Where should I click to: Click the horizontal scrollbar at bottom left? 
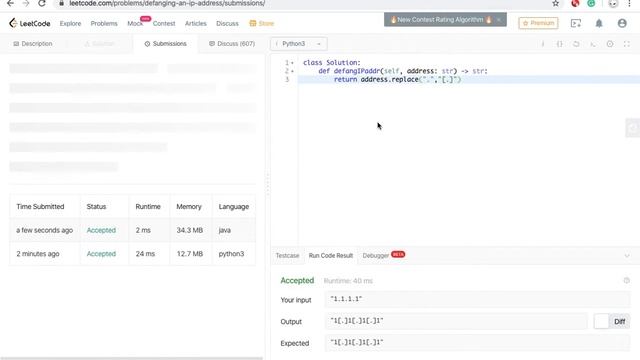point(131,358)
